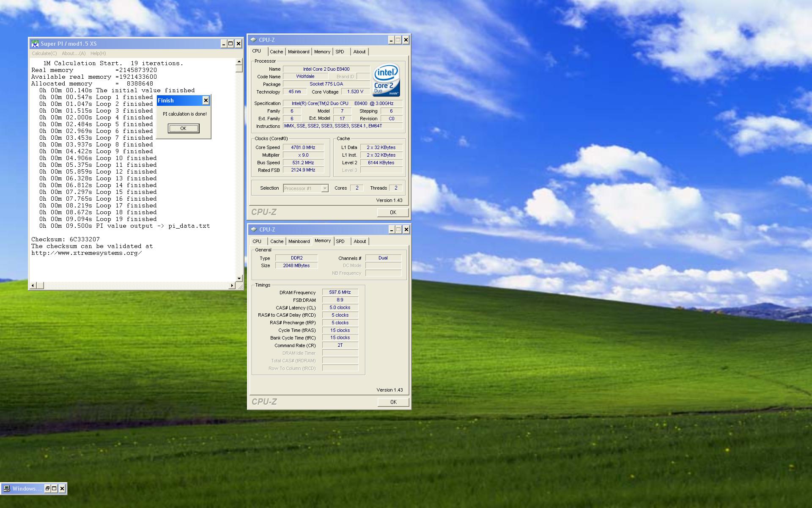The width and height of the screenshot is (812, 508).
Task: Click OK in the top CPU-Z window
Action: pos(393,213)
